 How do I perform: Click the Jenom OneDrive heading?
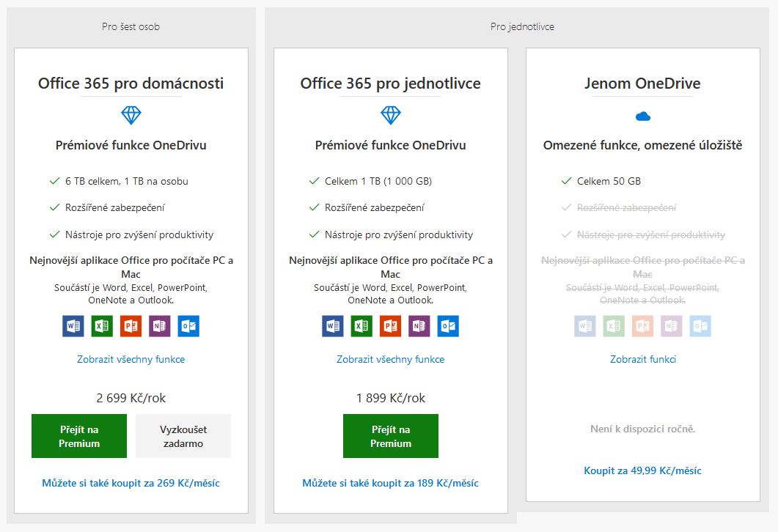point(642,84)
